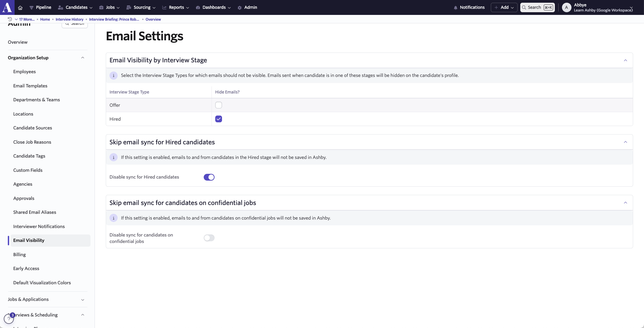Expand the 17 More breadcrumb dropdown
The height and width of the screenshot is (328, 644).
24,19
